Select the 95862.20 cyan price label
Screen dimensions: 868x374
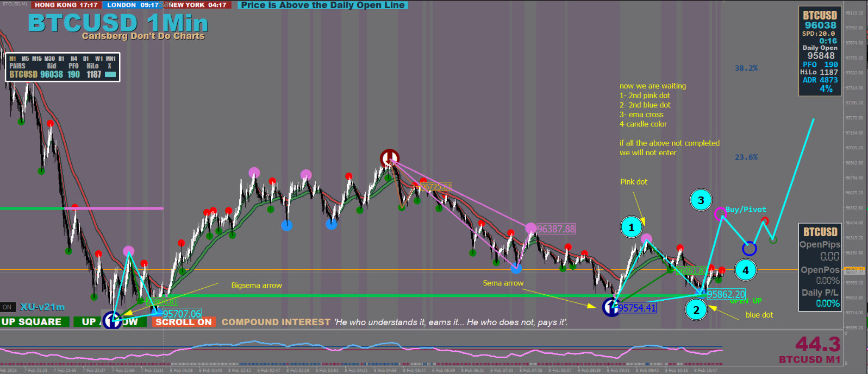pyautogui.click(x=726, y=295)
